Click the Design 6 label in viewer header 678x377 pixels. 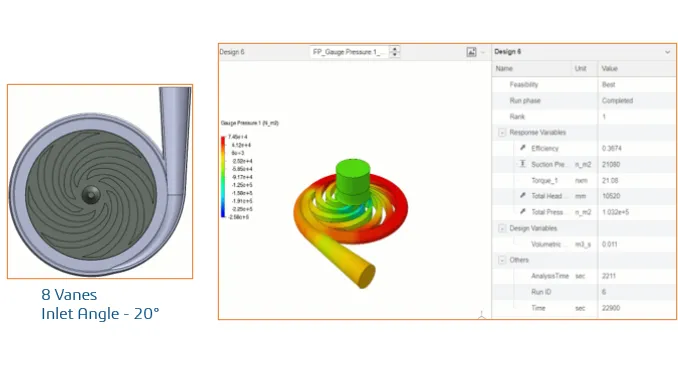tap(232, 52)
